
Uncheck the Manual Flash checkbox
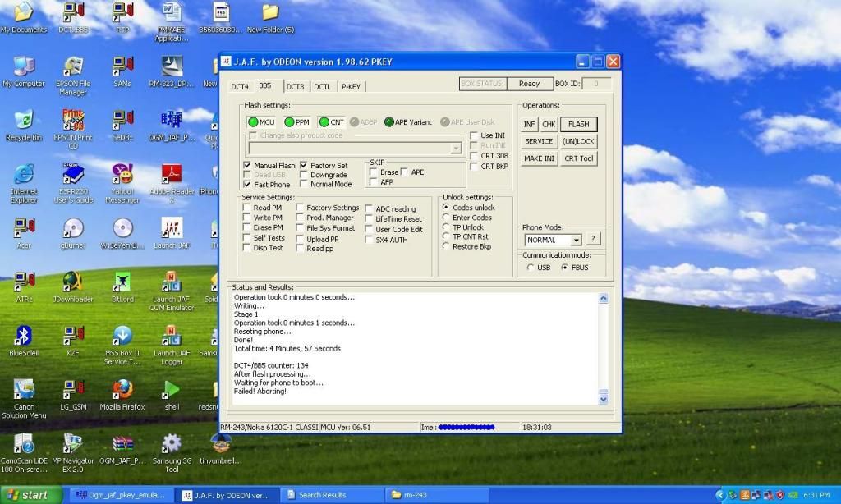click(248, 166)
